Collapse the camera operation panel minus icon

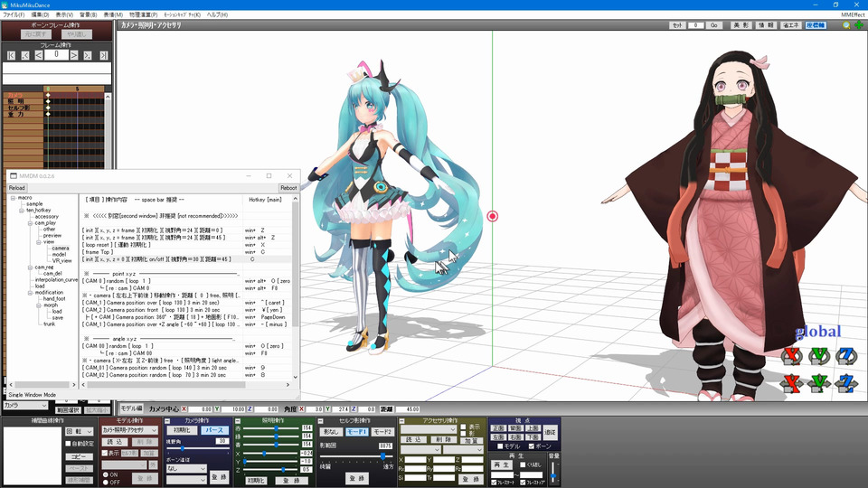(x=168, y=421)
